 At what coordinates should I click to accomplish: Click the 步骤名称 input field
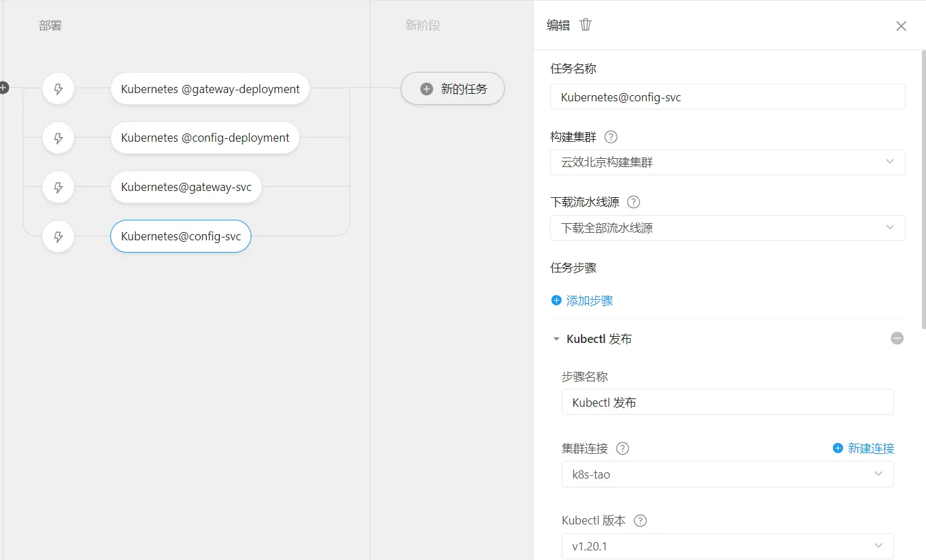tap(727, 402)
